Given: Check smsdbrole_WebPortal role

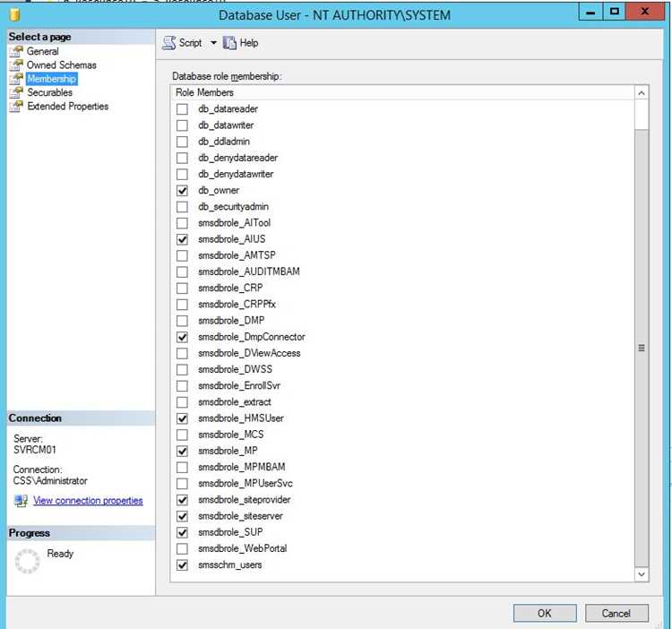Looking at the screenshot, I should pos(182,548).
